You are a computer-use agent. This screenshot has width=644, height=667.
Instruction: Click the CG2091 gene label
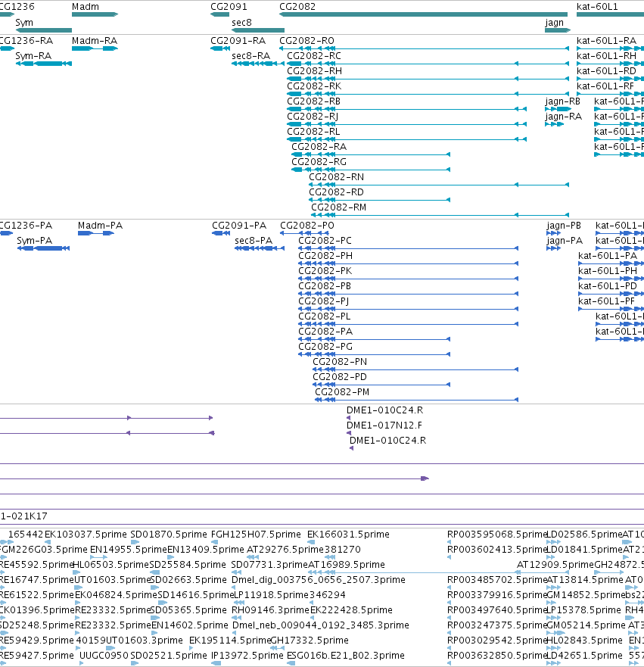(229, 7)
